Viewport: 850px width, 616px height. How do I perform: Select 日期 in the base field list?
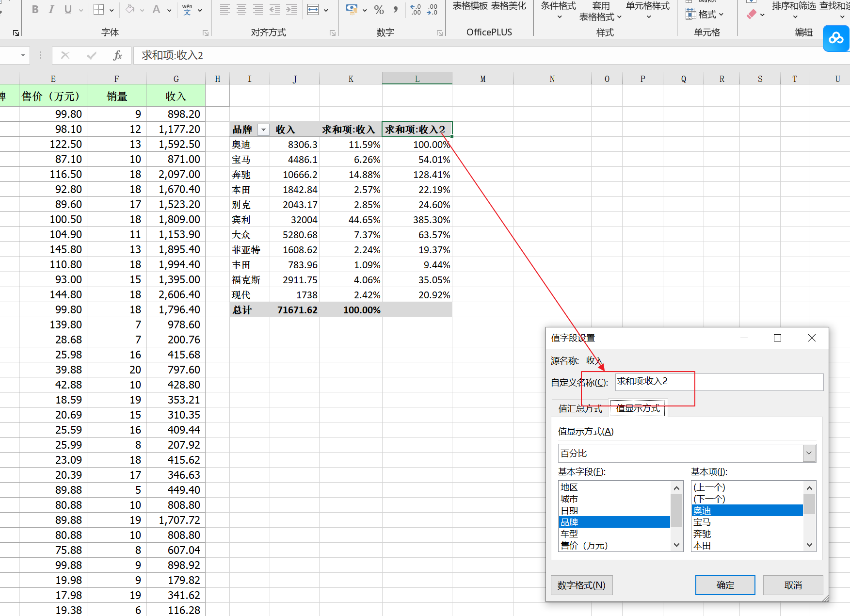(614, 510)
